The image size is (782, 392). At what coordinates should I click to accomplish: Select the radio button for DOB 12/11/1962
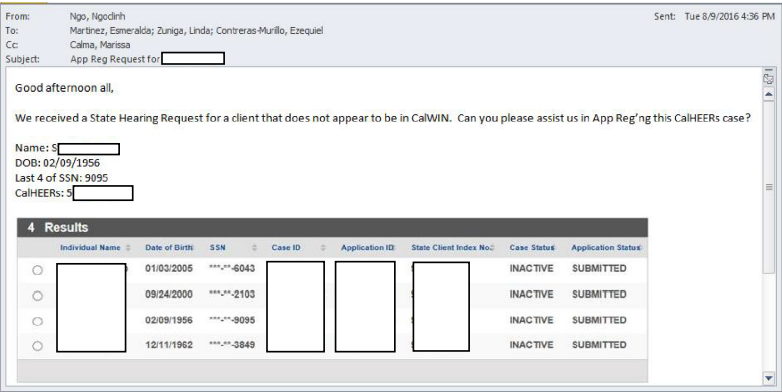coord(37,346)
